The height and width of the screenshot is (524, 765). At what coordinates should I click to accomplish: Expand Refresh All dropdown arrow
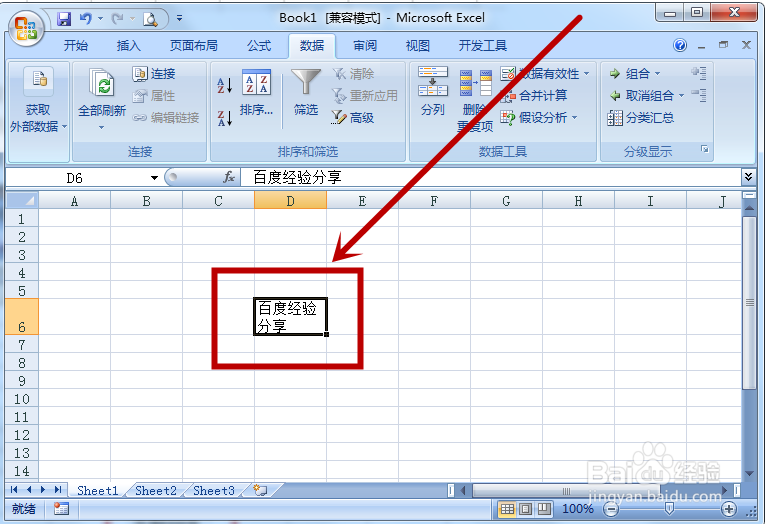click(x=101, y=128)
